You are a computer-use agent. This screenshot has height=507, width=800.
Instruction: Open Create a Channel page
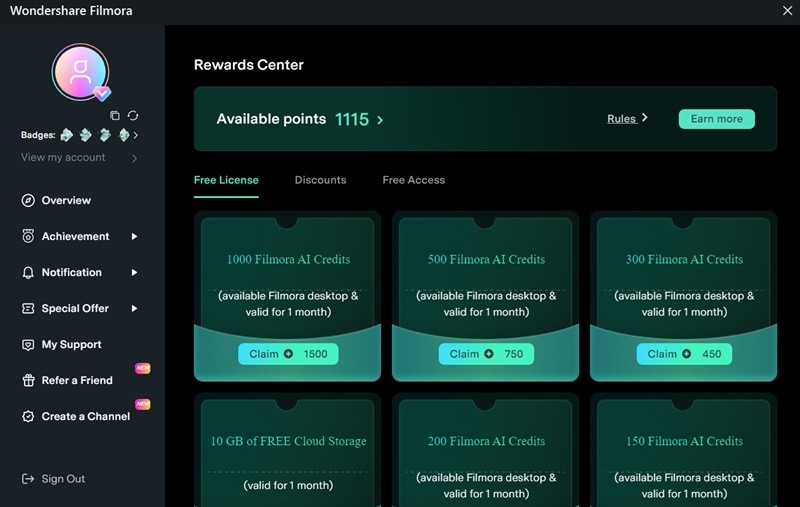click(x=86, y=417)
